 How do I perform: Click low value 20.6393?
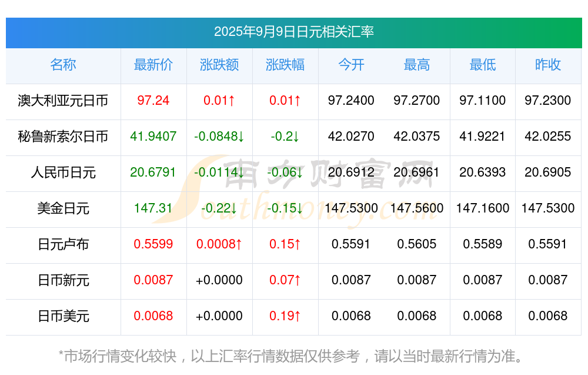tap(483, 172)
